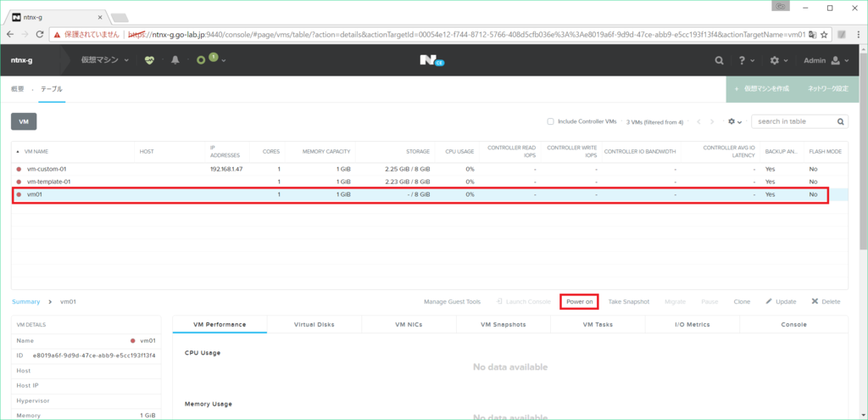Screen dimensions: 868x420
Task: Click the ntnx-g browser tab
Action: point(55,17)
